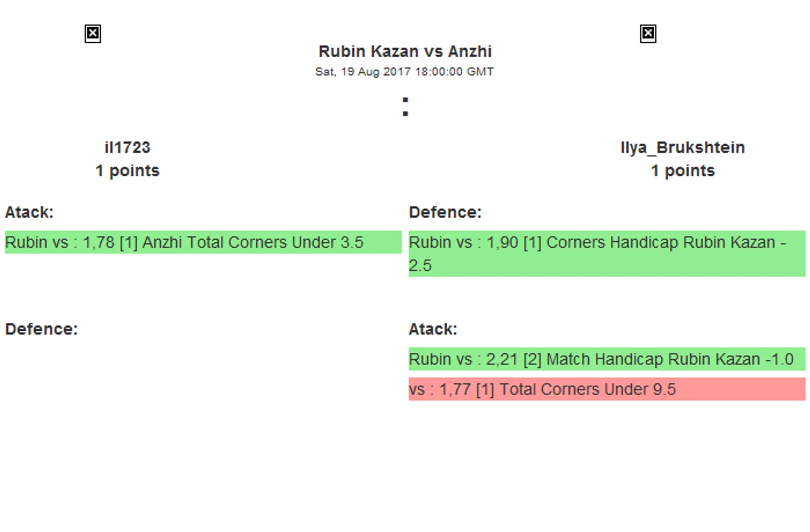Click the left Defence heading under il1723
810x532 pixels.
[x=41, y=329]
